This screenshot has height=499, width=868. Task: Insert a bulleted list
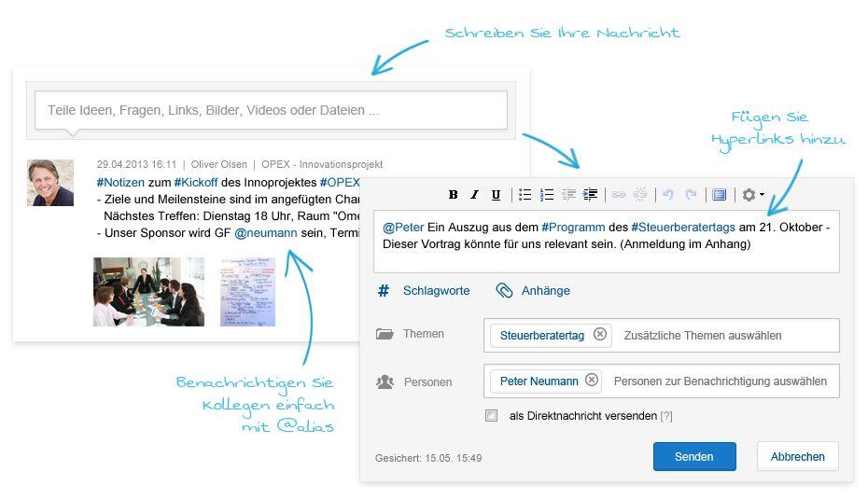click(x=525, y=195)
